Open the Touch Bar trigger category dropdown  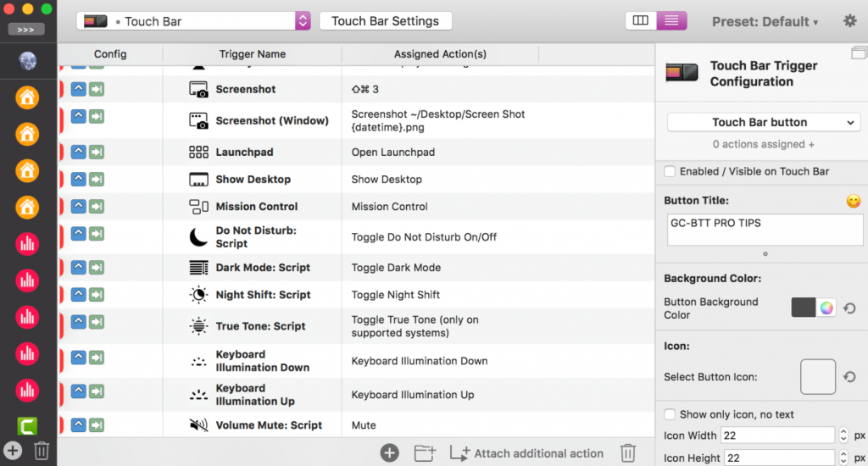point(193,21)
